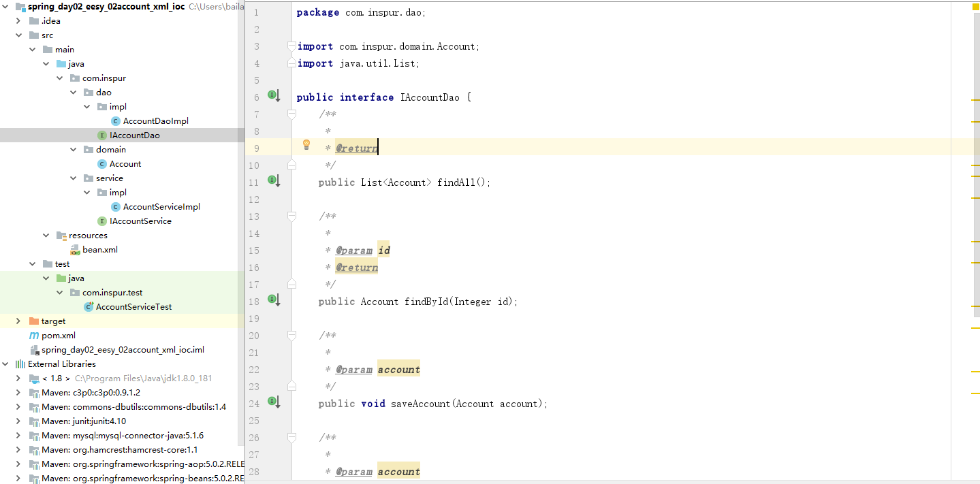Click the External Libraries bar-chart icon
Screen dimensions: 980x484
pyautogui.click(x=20, y=364)
